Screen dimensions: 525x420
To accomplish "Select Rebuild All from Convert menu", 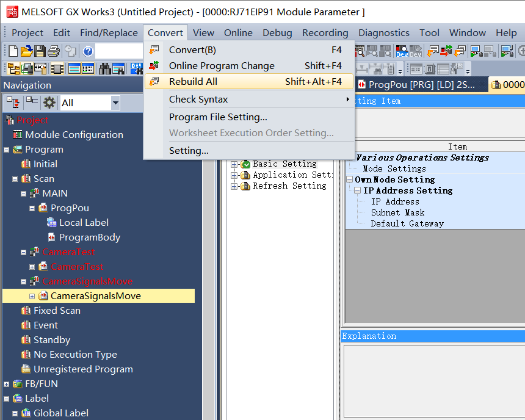I will tap(193, 81).
